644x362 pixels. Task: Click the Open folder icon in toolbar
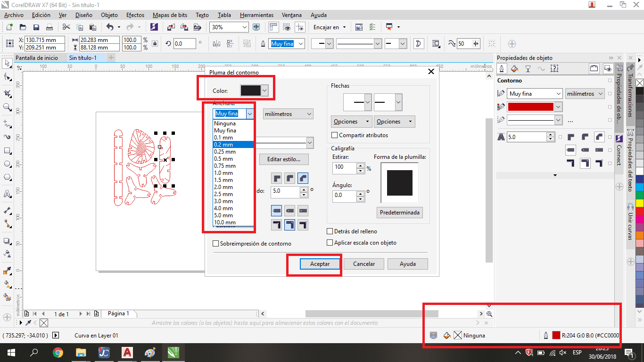(23, 27)
